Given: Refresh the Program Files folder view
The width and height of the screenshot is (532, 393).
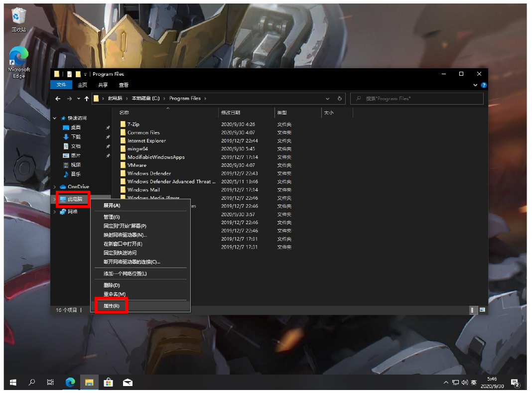Looking at the screenshot, I should pos(340,99).
